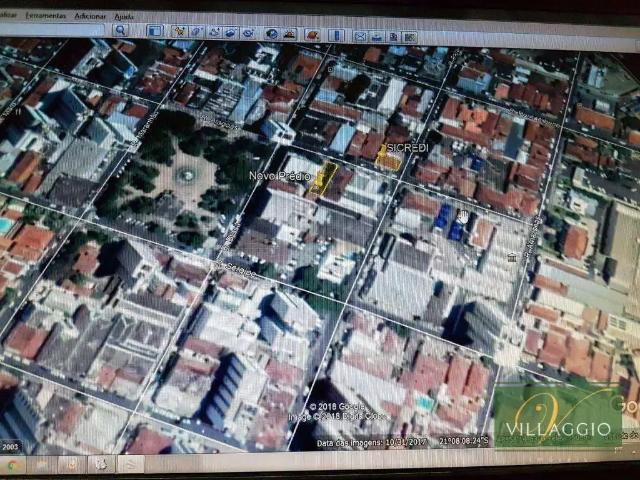The width and height of the screenshot is (640, 480).
Task: Select the Ruler tool
Action: [x=336, y=36]
